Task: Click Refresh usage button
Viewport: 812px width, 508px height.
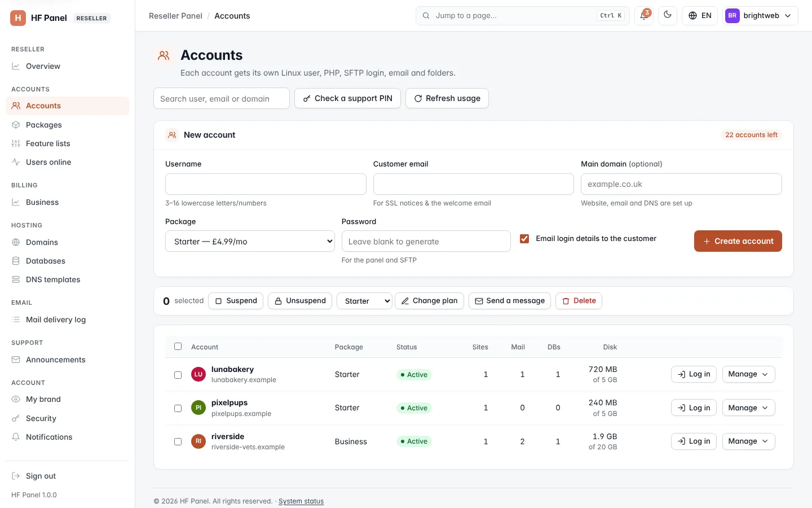Action: [447, 98]
